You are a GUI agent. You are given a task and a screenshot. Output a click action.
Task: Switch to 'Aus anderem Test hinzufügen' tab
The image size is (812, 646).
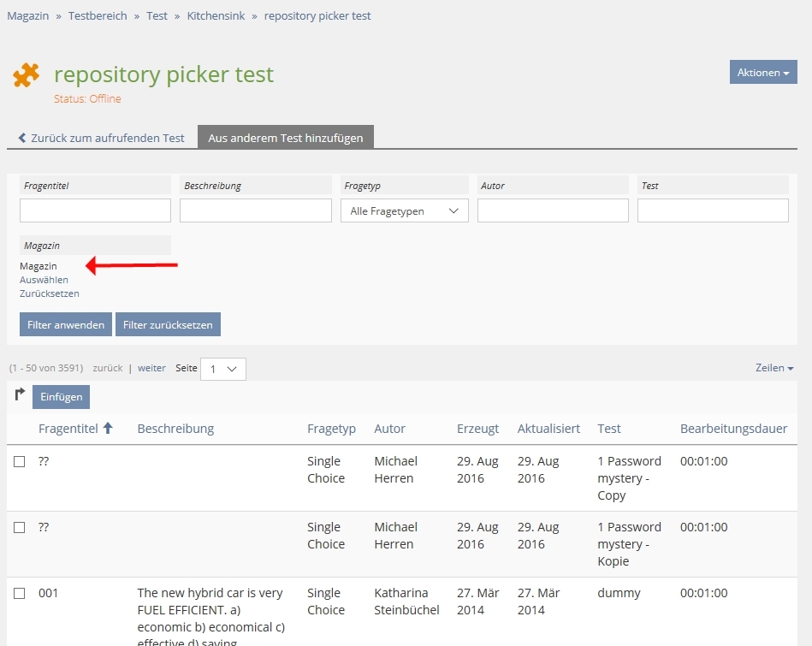point(285,138)
